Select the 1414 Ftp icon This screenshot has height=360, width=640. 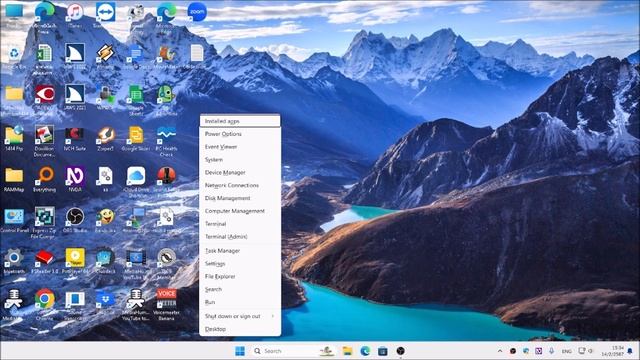coord(14,139)
